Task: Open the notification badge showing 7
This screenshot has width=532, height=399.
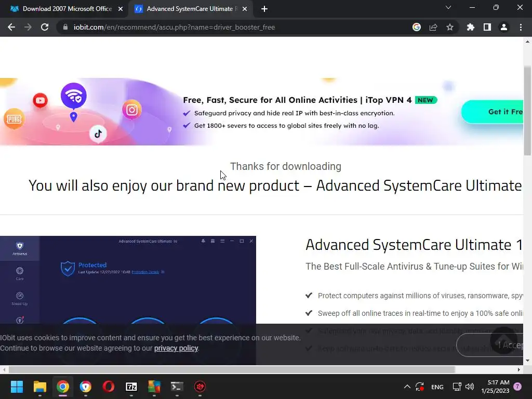Action: coord(517,387)
